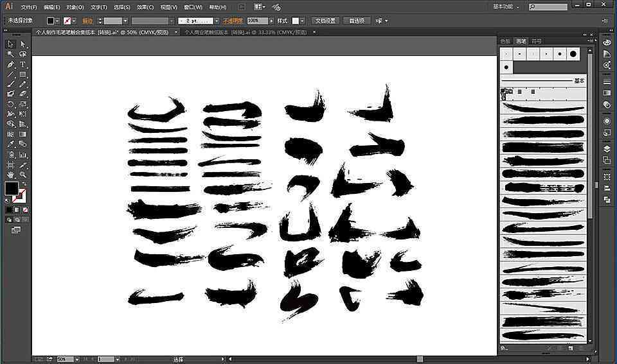617x364 pixels.
Task: Open the 对象(O) menu
Action: pos(75,7)
